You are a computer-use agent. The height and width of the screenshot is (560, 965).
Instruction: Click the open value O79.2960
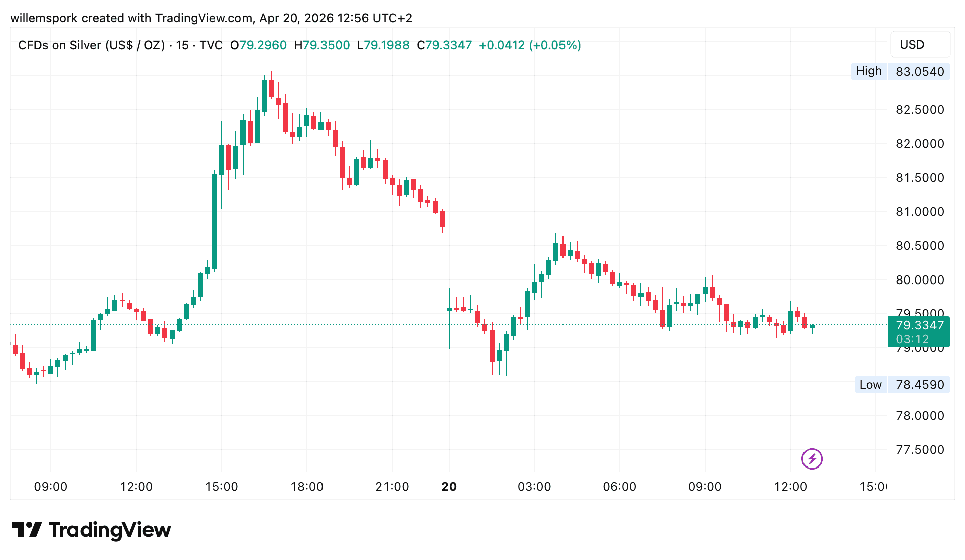click(259, 45)
